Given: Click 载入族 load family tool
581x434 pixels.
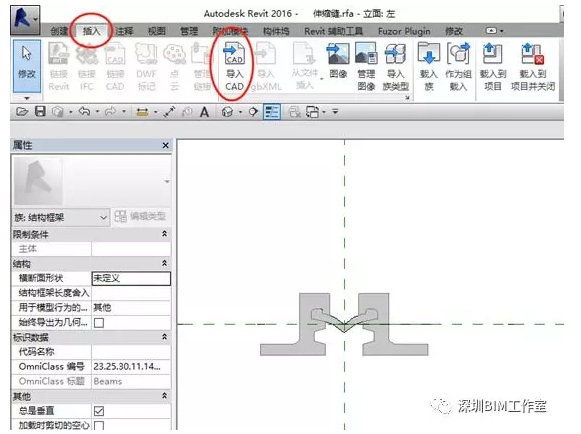Looking at the screenshot, I should click(x=429, y=67).
